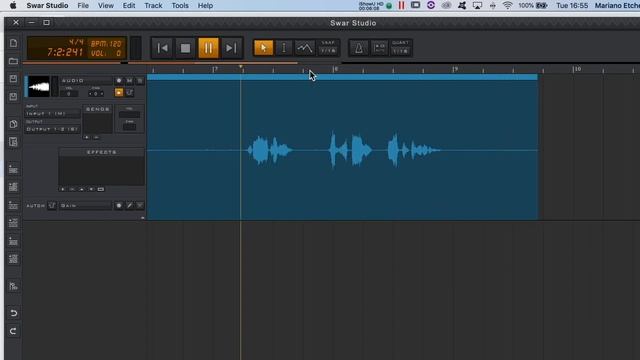
Task: Remove a send with the minus button
Action: [x=96, y=138]
